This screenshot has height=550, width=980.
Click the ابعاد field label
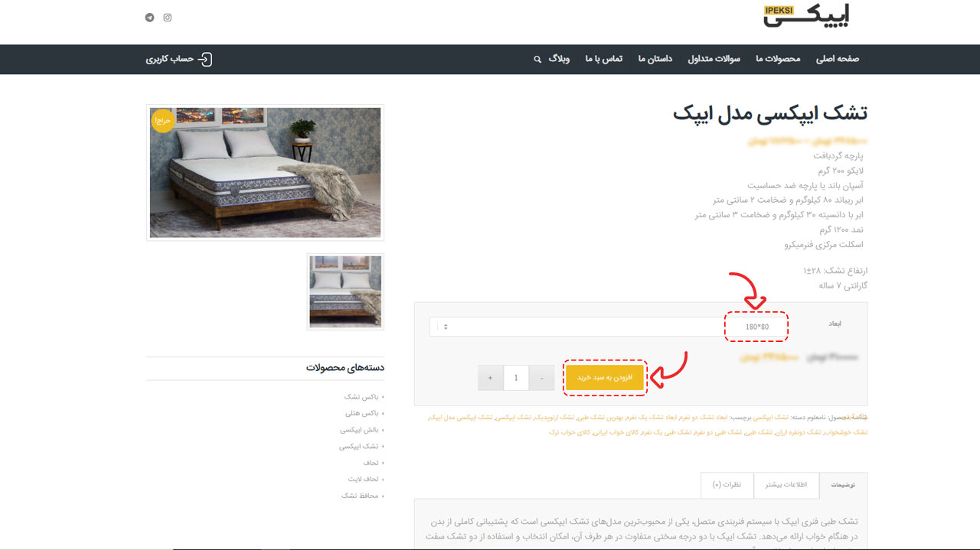click(x=835, y=324)
